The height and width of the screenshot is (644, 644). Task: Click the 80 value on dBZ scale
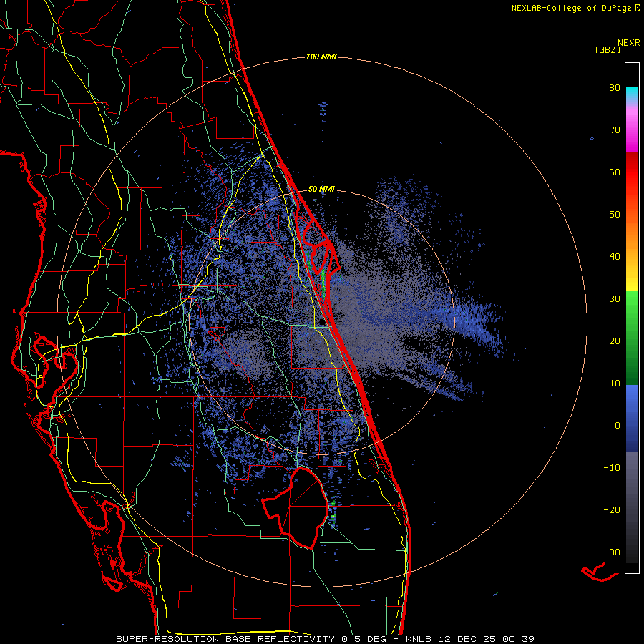pos(615,88)
